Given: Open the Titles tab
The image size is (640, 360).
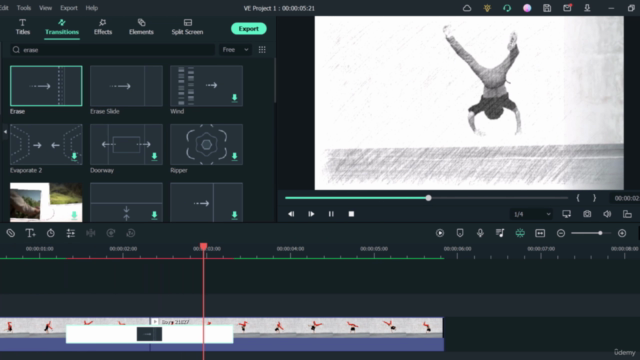Looking at the screenshot, I should [x=22, y=27].
